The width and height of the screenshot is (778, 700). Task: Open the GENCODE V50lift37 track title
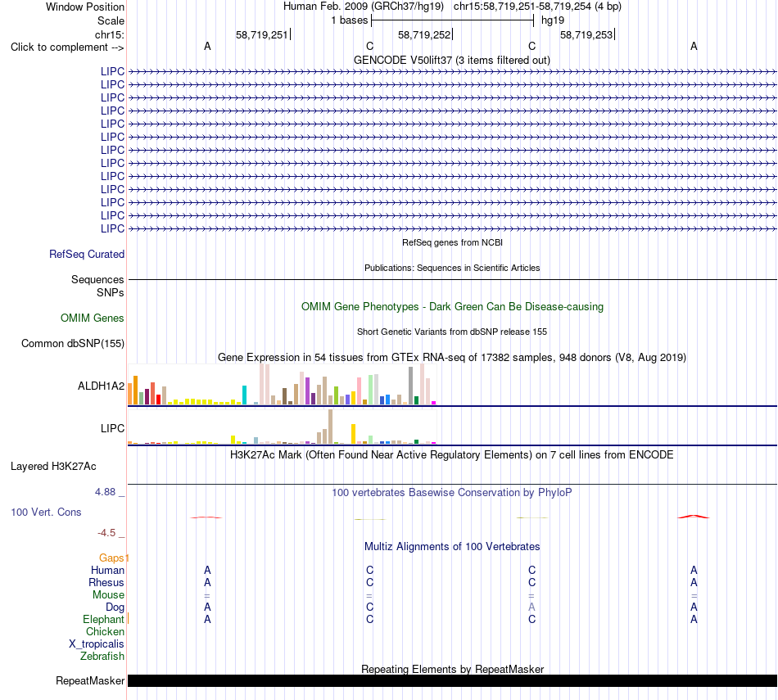(451, 60)
